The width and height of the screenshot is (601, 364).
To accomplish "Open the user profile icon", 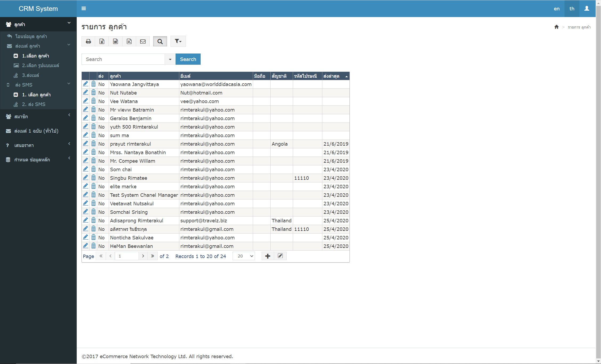I will (587, 9).
